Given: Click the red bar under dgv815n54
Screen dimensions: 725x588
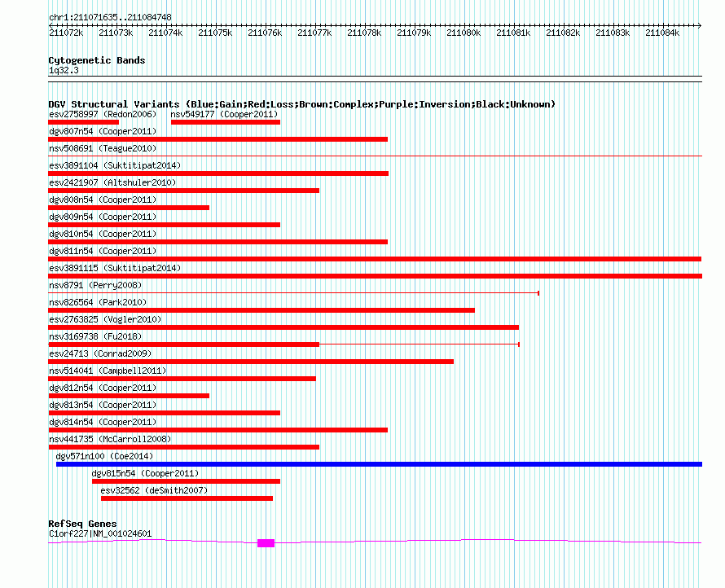Looking at the screenshot, I should click(x=186, y=481).
